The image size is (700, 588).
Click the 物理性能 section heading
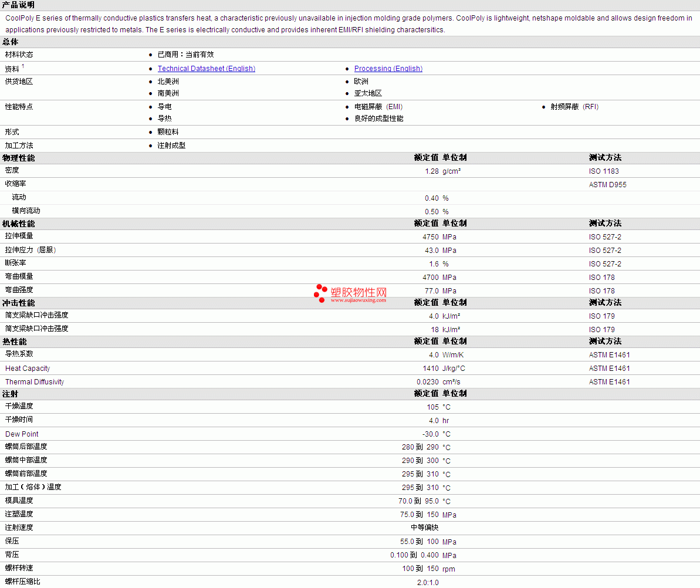click(18, 158)
